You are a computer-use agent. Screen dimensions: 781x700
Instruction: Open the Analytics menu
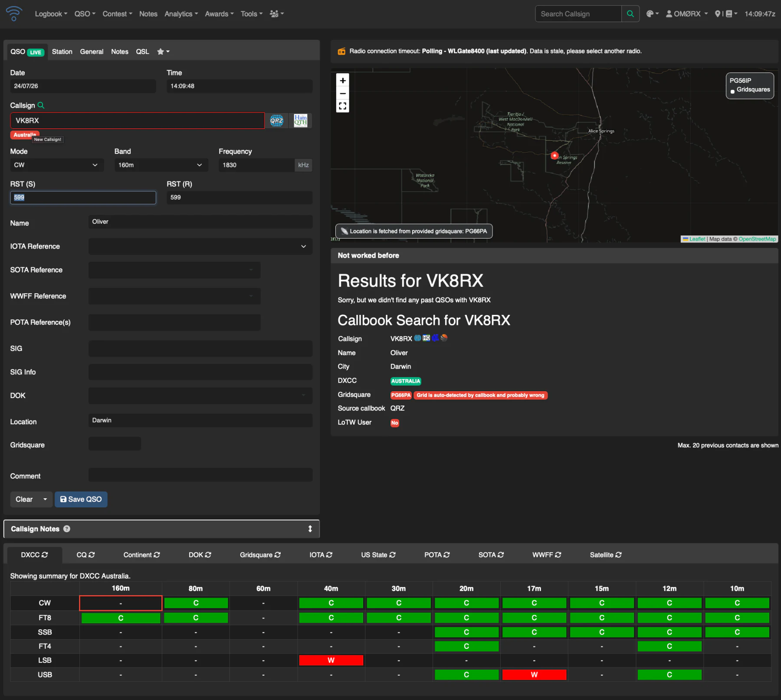(181, 14)
